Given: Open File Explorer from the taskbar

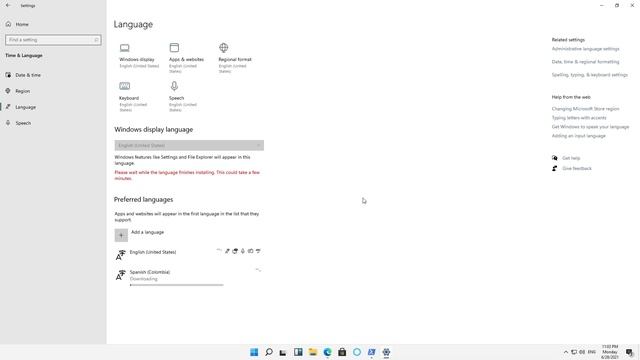Looking at the screenshot, I should tap(313, 352).
